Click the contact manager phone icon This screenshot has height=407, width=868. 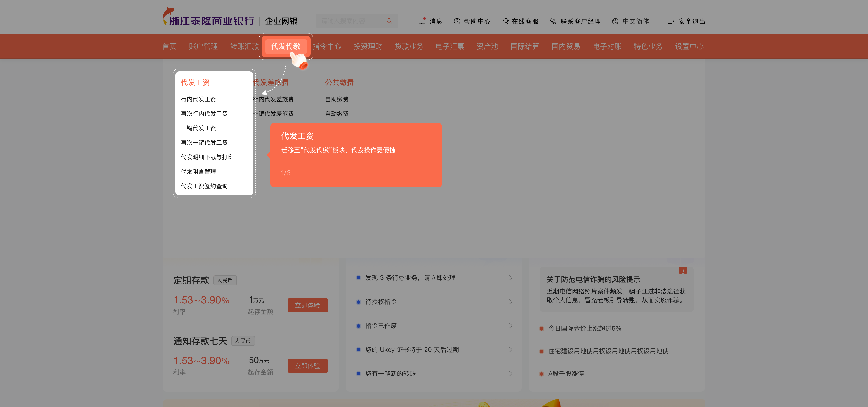pyautogui.click(x=553, y=21)
